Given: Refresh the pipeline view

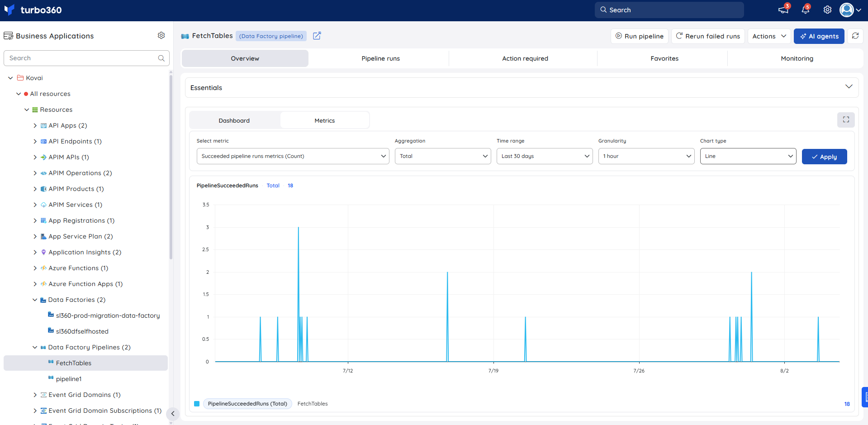Looking at the screenshot, I should 855,36.
